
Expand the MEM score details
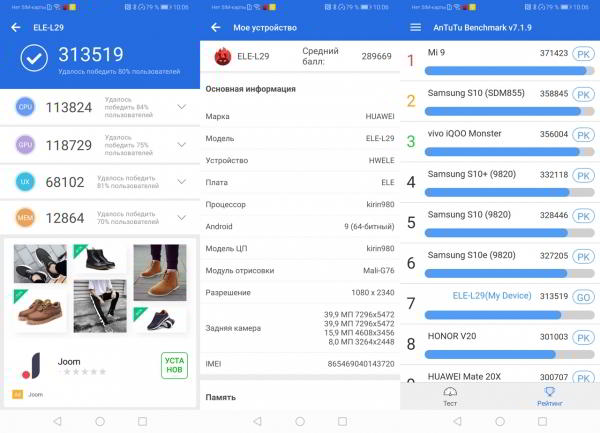[181, 218]
